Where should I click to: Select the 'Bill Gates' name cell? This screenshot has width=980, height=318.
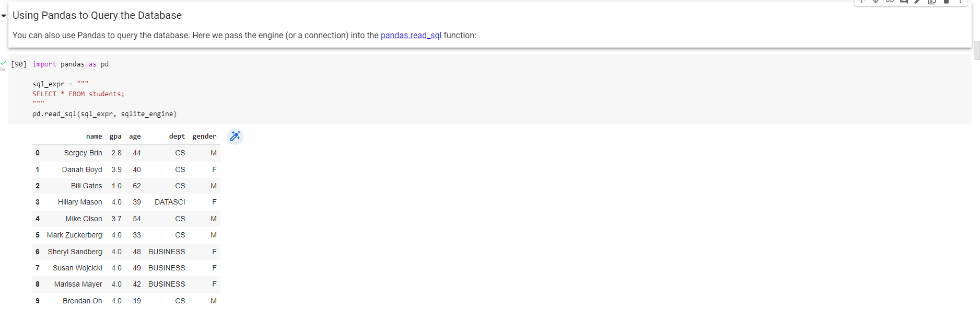click(x=87, y=186)
